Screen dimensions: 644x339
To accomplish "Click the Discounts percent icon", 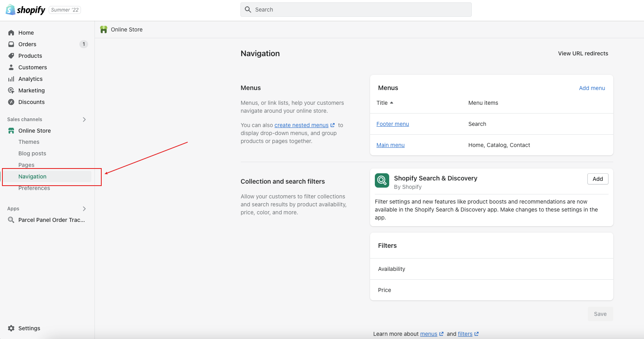I will (x=11, y=102).
